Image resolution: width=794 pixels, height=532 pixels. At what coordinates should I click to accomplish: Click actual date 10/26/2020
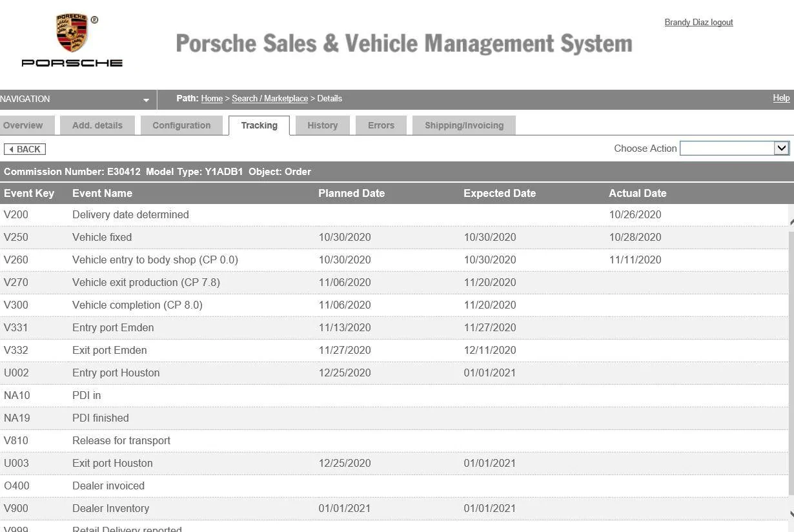click(x=635, y=214)
